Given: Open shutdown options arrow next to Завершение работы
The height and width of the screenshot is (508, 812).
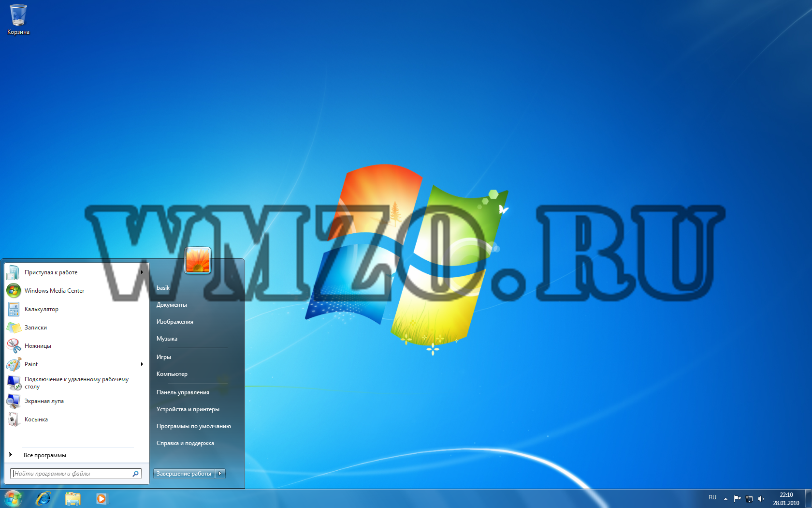Looking at the screenshot, I should click(x=220, y=474).
